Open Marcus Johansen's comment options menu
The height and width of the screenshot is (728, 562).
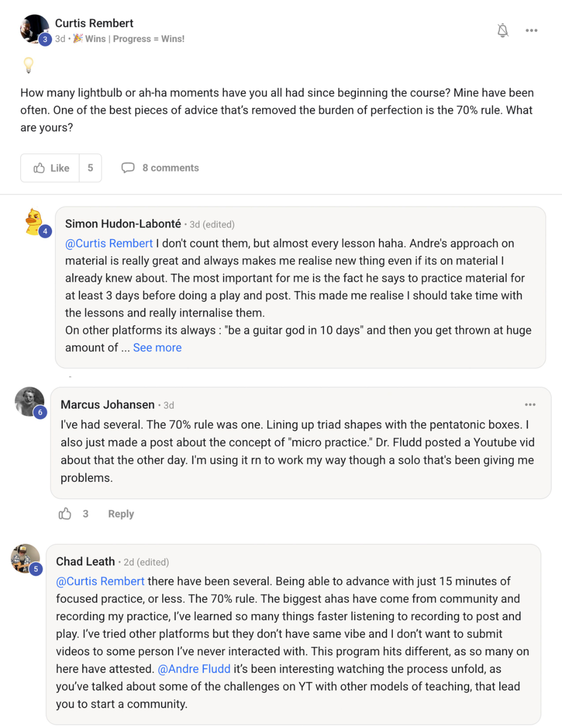pos(530,404)
